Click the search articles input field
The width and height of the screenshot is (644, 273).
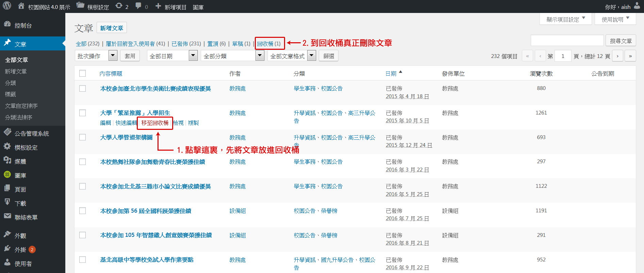point(567,41)
